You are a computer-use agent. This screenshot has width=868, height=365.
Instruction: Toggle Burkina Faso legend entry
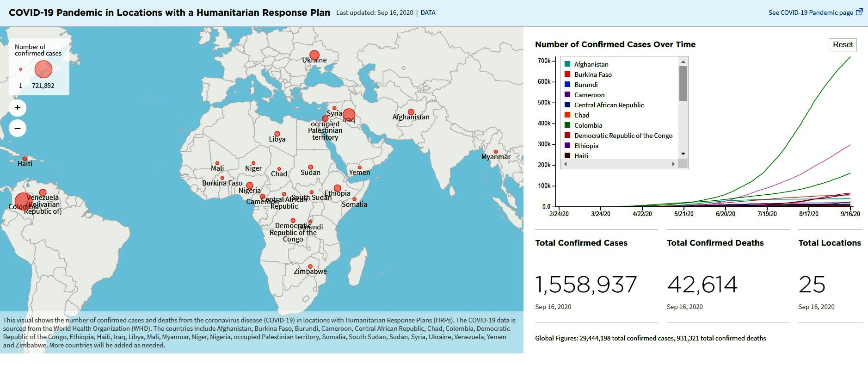coord(592,74)
